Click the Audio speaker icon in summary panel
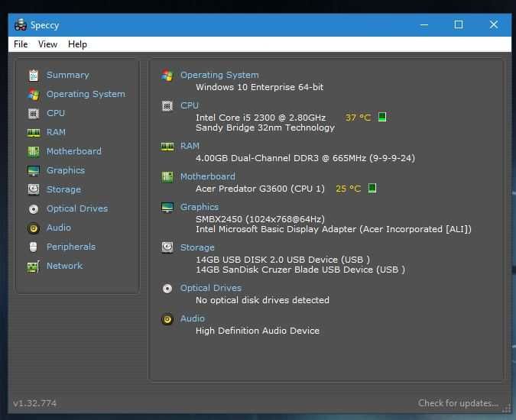Image resolution: width=516 pixels, height=420 pixels. click(167, 319)
